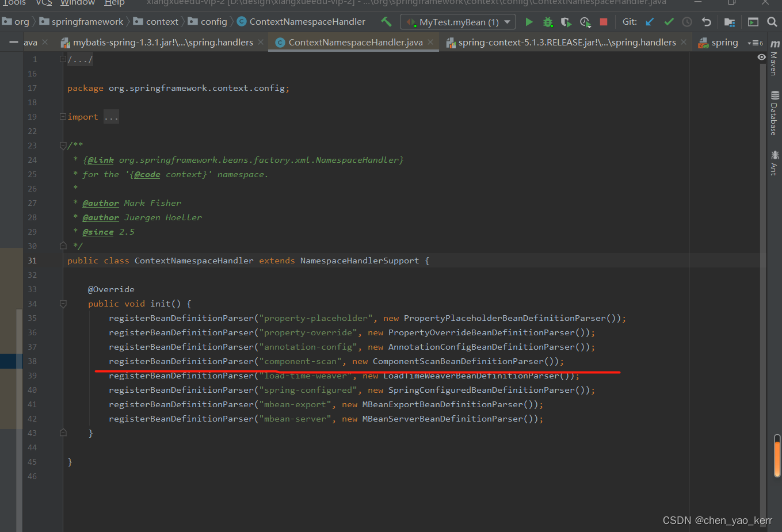Click the @link Javadoc tag
The height and width of the screenshot is (532, 782).
(100, 160)
